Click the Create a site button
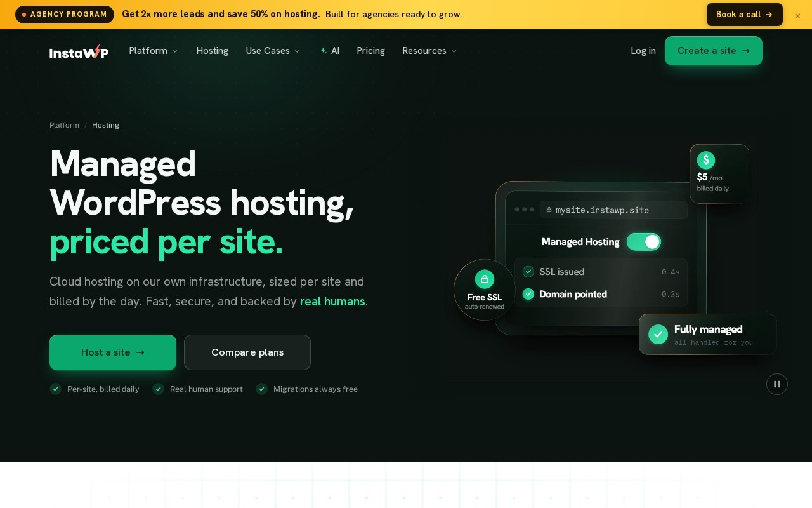 tap(714, 51)
